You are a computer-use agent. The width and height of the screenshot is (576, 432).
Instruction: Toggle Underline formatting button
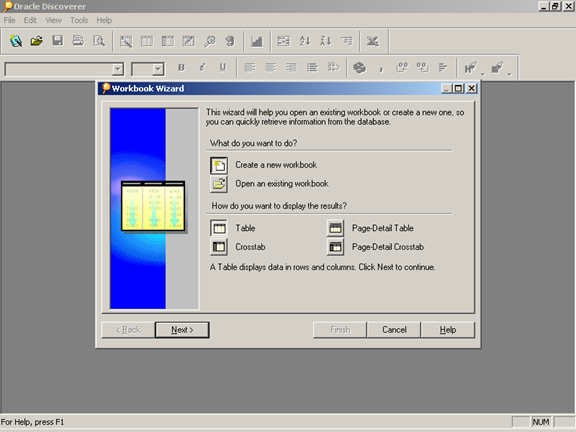click(223, 68)
